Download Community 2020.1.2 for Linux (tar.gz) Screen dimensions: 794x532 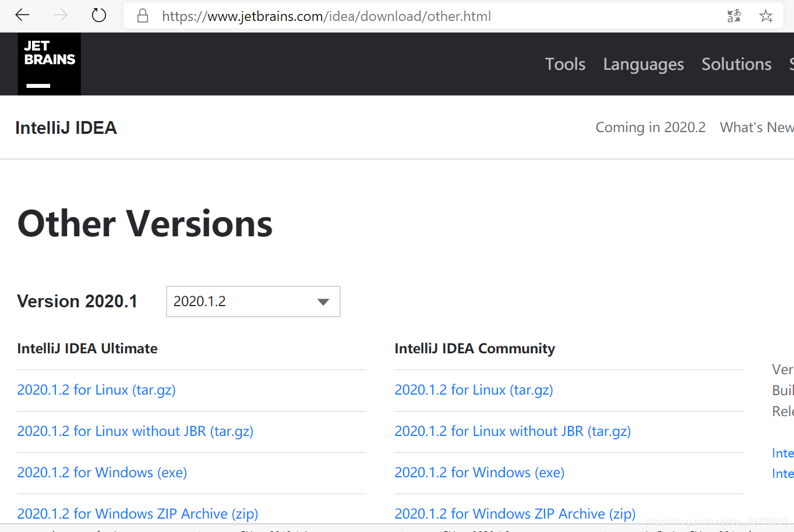coord(474,390)
